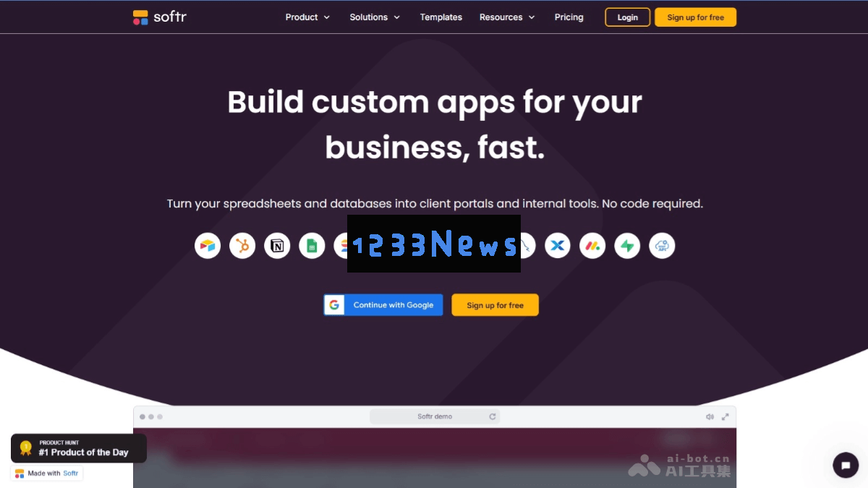Viewport: 868px width, 488px height.
Task: Click hero Sign up for free button
Action: coord(495,305)
